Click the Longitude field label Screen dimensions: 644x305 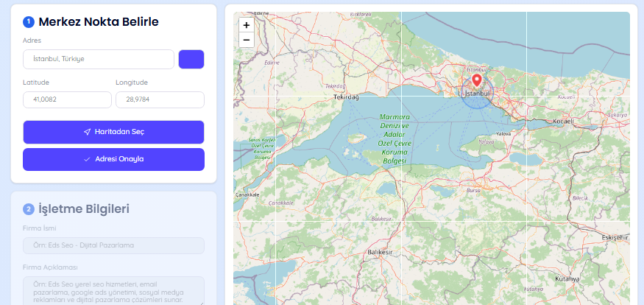[132, 83]
